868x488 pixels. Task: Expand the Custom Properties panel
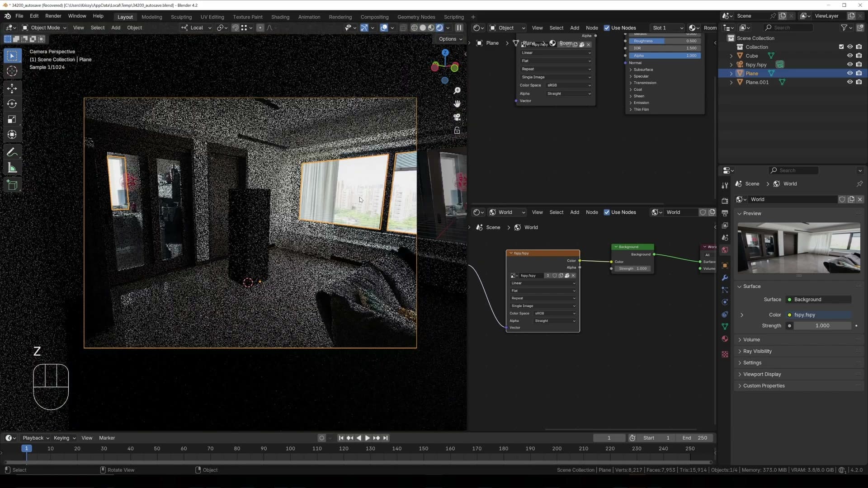763,386
